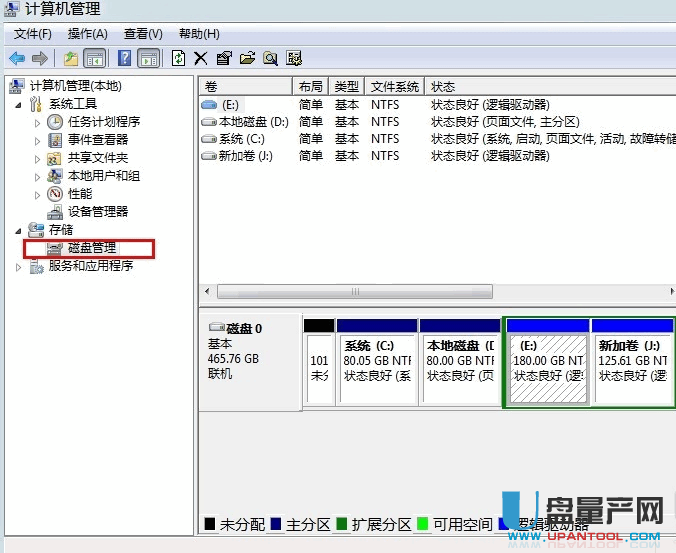This screenshot has height=553, width=676.
Task: Click the back arrow toolbar icon
Action: tap(17, 58)
